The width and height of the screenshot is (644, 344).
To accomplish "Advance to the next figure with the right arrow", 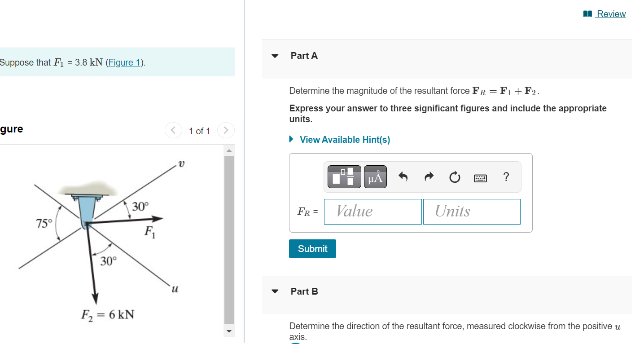I will [226, 130].
